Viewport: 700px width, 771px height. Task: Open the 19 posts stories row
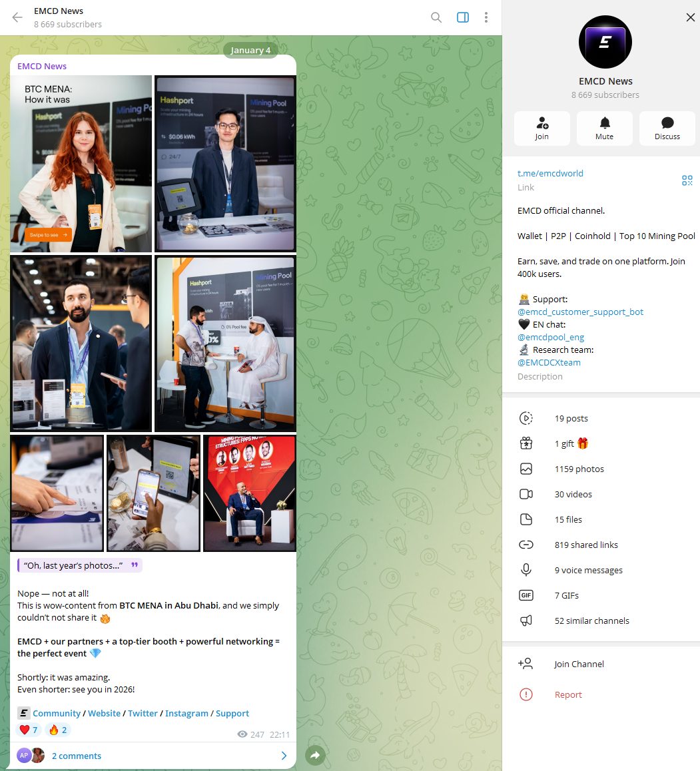tap(601, 418)
